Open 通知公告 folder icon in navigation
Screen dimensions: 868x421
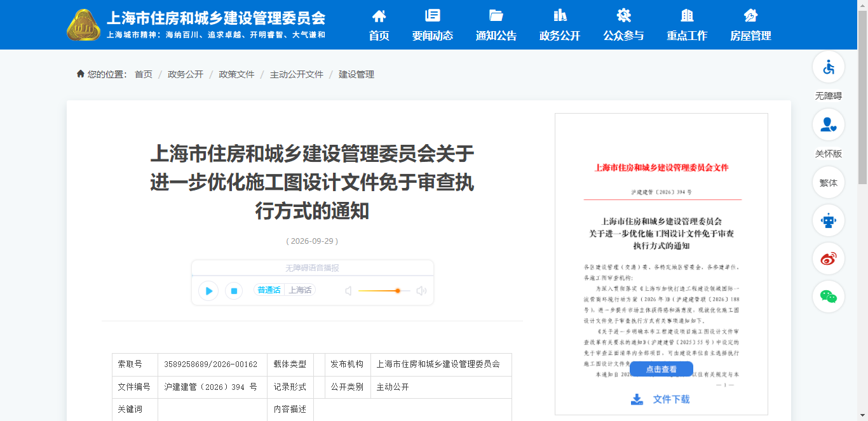tap(496, 16)
